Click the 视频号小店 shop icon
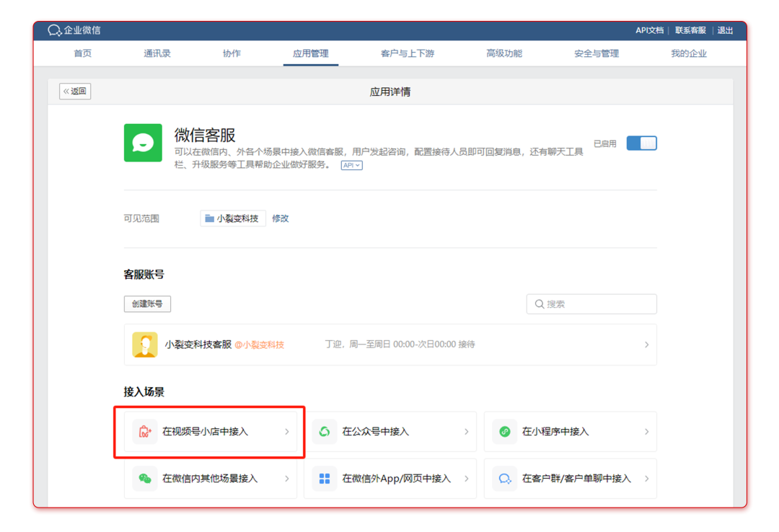The image size is (779, 532). [145, 432]
